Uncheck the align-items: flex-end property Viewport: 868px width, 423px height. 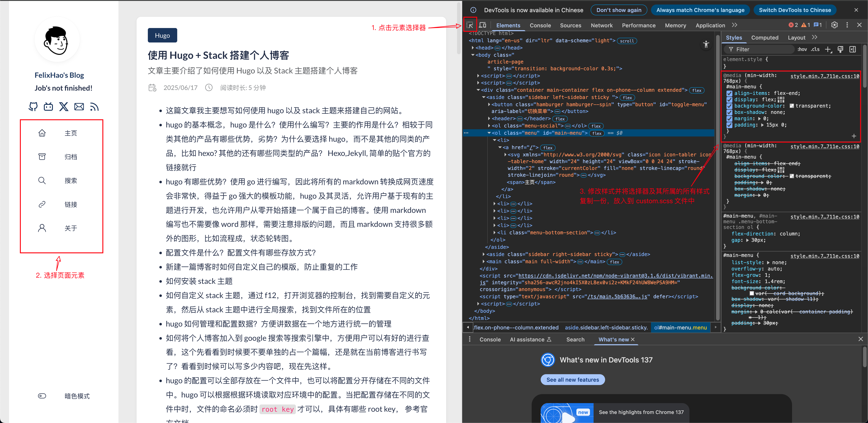729,93
